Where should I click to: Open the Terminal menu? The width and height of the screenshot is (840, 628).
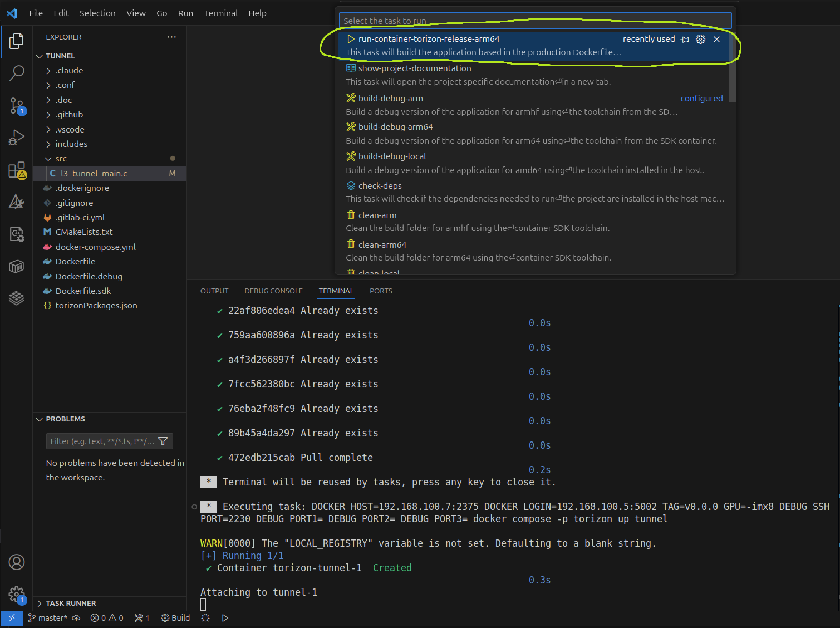point(220,13)
